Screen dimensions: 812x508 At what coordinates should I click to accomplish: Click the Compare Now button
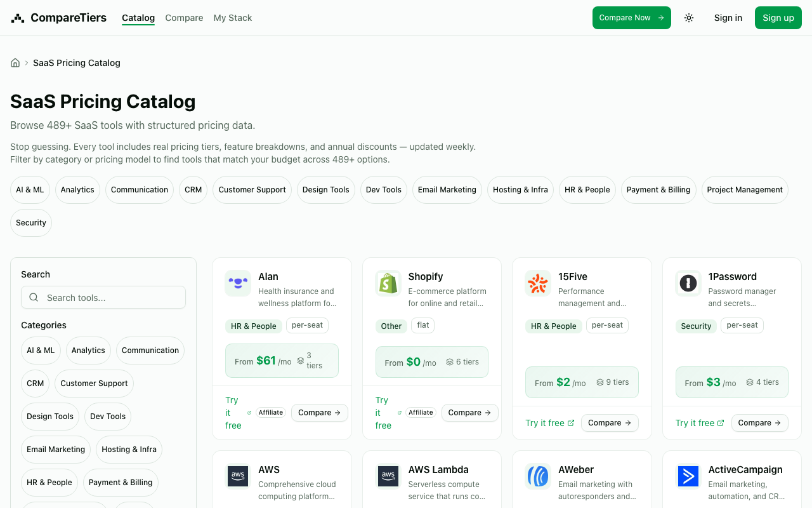[631, 18]
